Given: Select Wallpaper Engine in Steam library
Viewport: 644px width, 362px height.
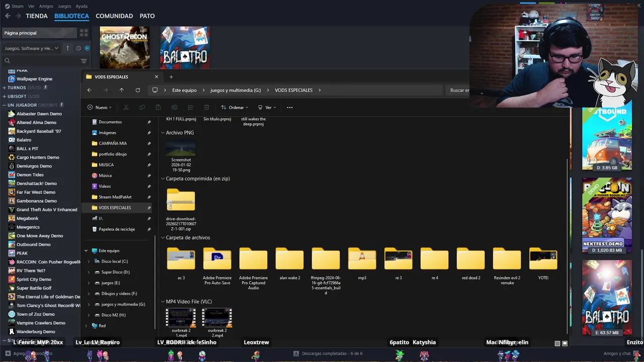Looking at the screenshot, I should 34,79.
